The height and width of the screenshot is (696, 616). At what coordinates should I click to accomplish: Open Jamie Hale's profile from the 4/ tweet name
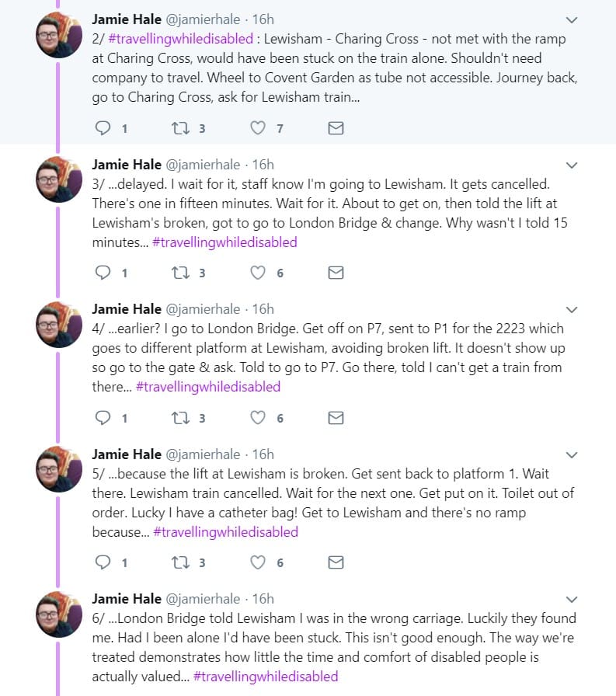click(x=127, y=309)
